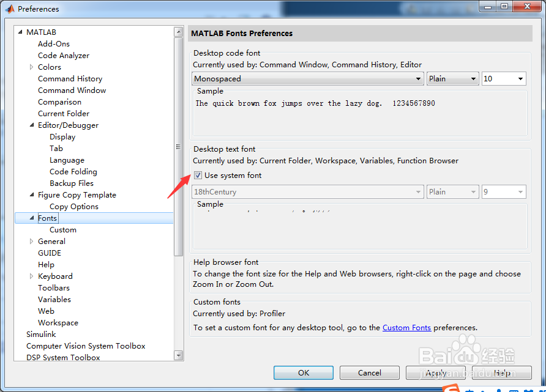The image size is (546, 392).
Task: Select Variables preferences item
Action: (x=54, y=300)
